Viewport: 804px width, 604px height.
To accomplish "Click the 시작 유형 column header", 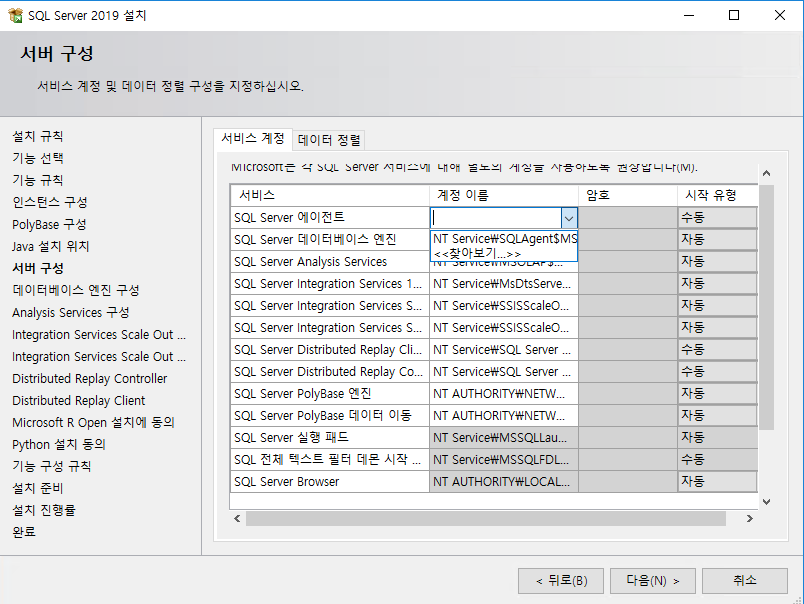I will click(717, 195).
